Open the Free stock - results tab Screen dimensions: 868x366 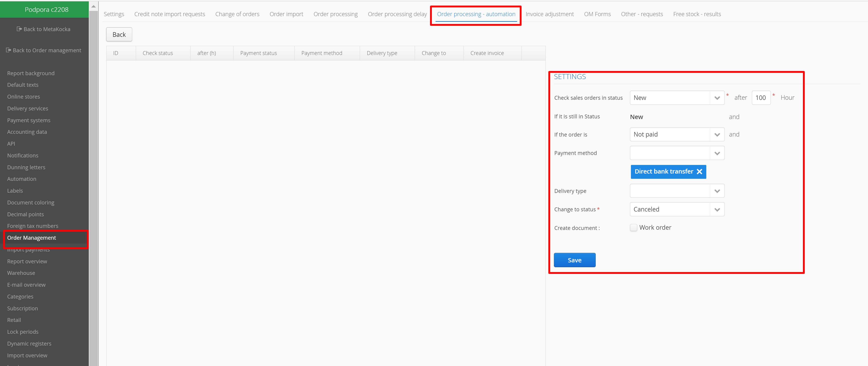coord(697,14)
